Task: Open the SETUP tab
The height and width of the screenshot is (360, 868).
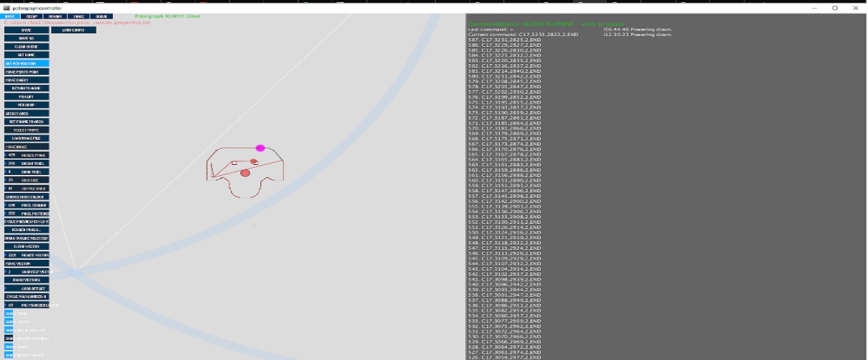Action: point(32,16)
